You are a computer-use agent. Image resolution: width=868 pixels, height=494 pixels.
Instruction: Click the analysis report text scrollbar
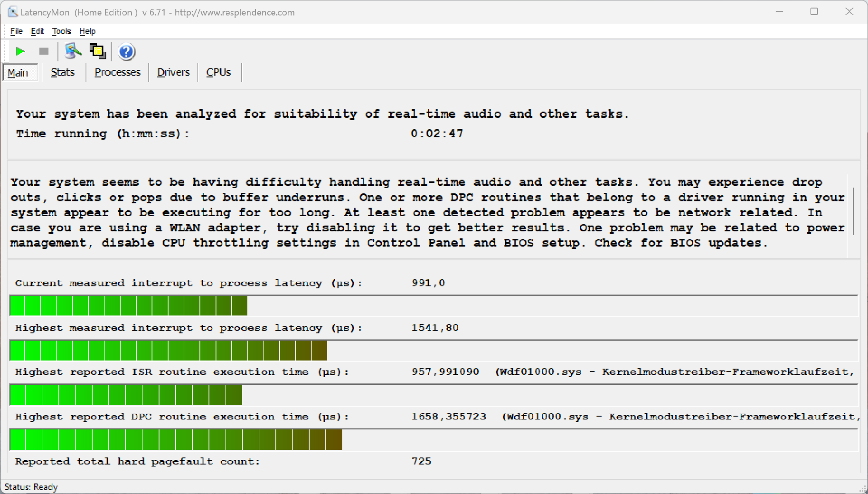(x=853, y=212)
